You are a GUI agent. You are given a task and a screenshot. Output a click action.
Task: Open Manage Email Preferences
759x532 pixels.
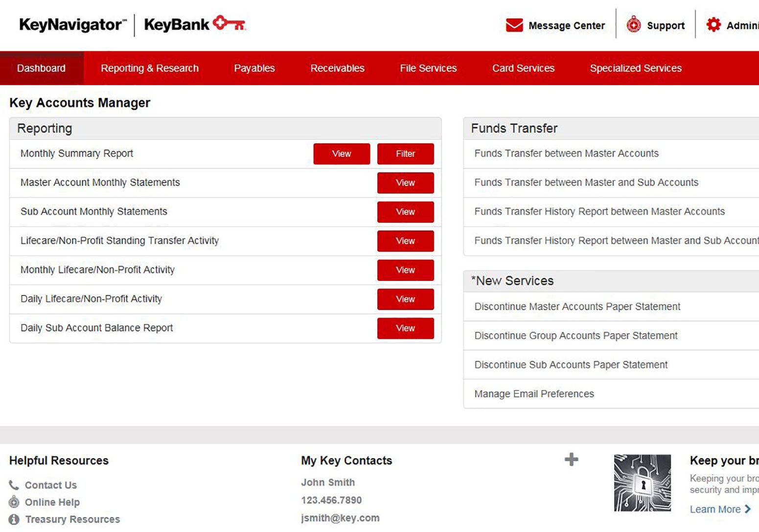pyautogui.click(x=534, y=393)
